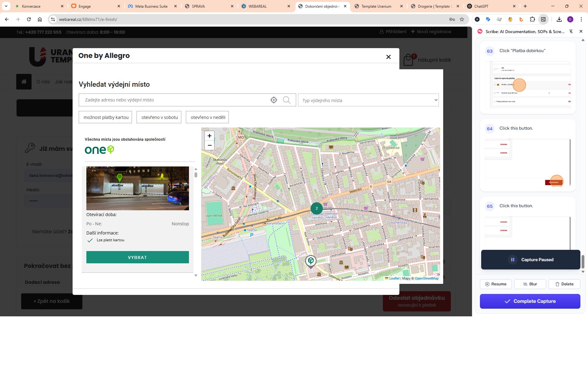Image resolution: width=588 pixels, height=366 pixels.
Task: Click the Complete Capture button
Action: 530,301
